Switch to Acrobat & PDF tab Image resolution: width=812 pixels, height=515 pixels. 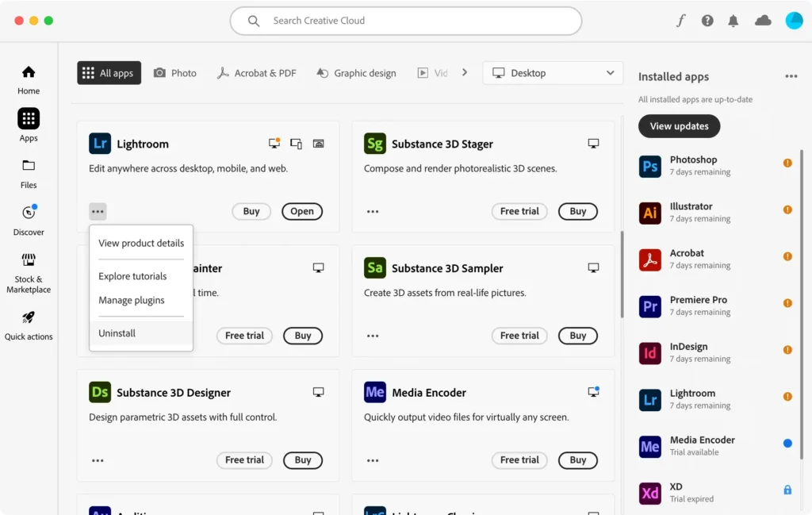256,73
